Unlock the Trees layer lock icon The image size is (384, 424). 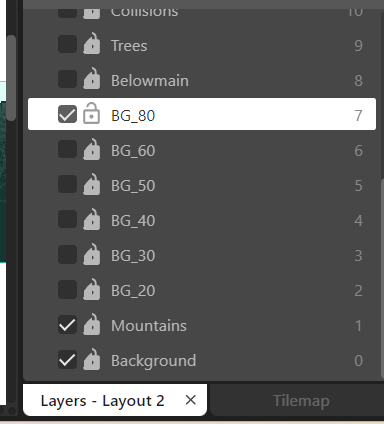(x=91, y=44)
